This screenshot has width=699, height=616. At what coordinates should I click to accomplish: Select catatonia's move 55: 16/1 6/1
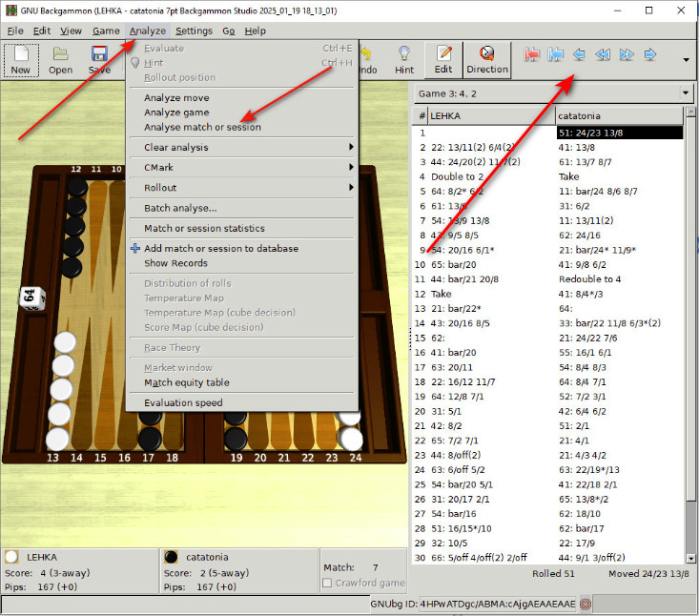(x=585, y=353)
